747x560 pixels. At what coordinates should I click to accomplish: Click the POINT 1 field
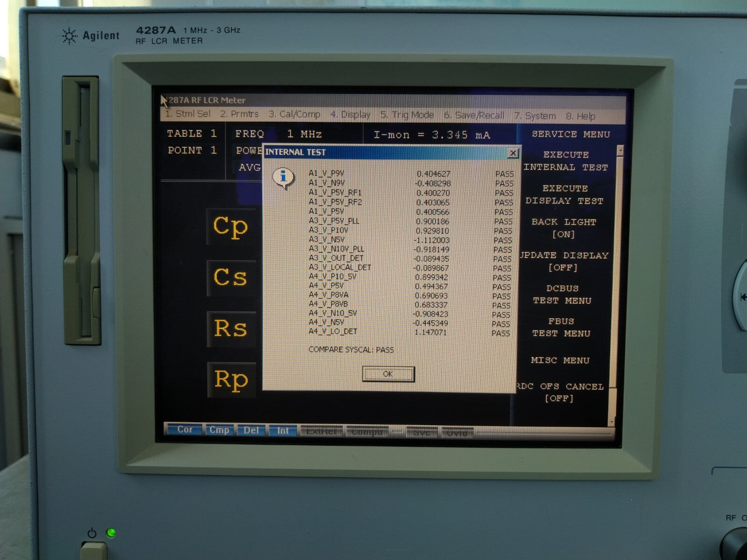pyautogui.click(x=192, y=151)
